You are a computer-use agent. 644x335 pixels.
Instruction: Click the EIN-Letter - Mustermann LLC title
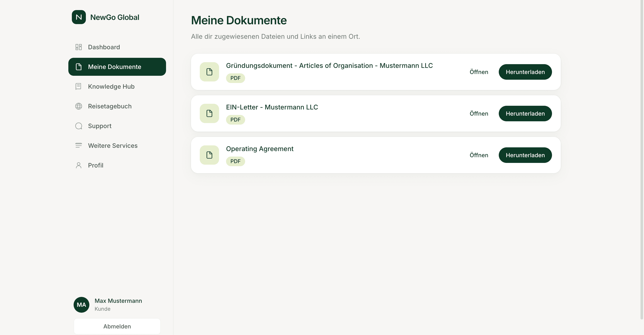pyautogui.click(x=272, y=107)
